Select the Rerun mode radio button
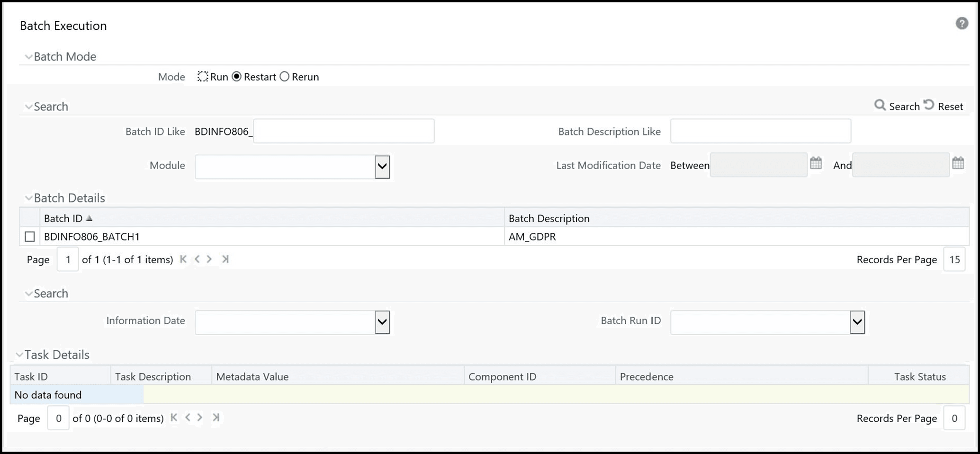This screenshot has height=454, width=980. [x=284, y=77]
